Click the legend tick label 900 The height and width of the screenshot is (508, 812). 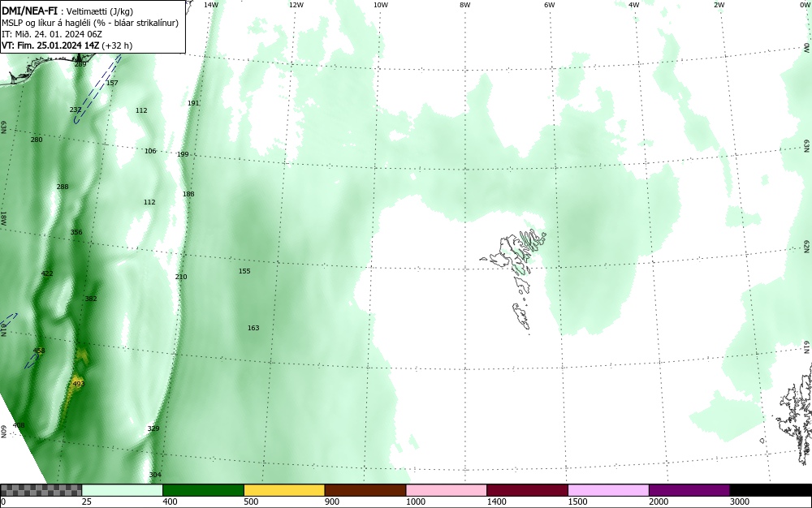pos(332,502)
